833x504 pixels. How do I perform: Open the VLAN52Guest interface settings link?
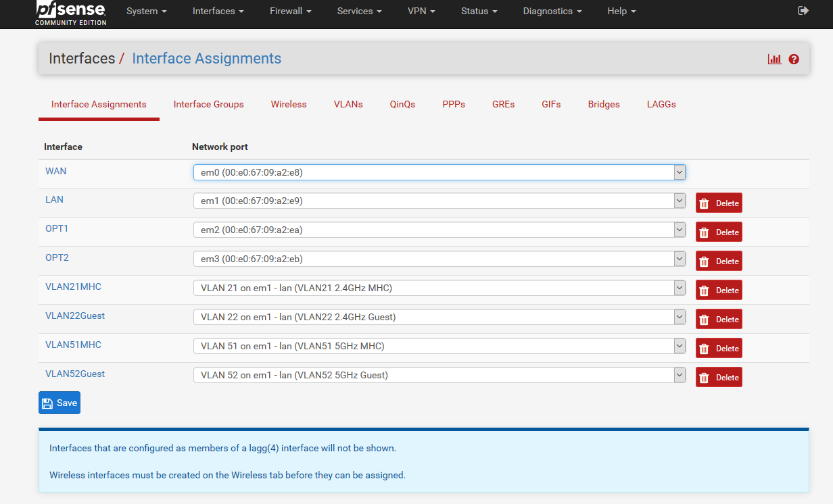(x=75, y=374)
